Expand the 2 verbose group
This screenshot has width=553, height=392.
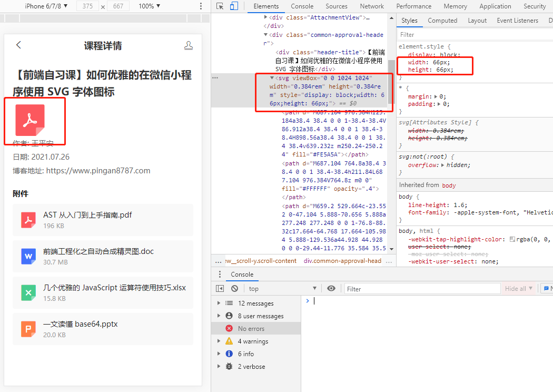(219, 366)
